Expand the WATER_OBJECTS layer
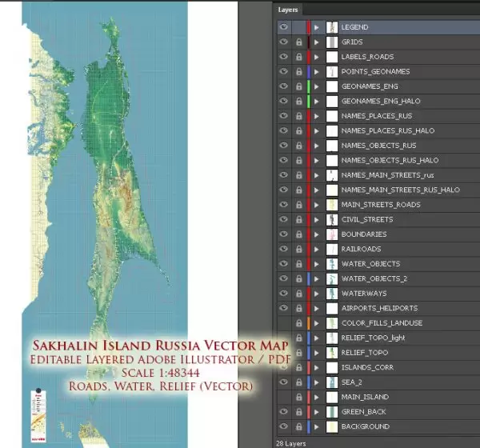The height and width of the screenshot is (448, 480). 317,264
